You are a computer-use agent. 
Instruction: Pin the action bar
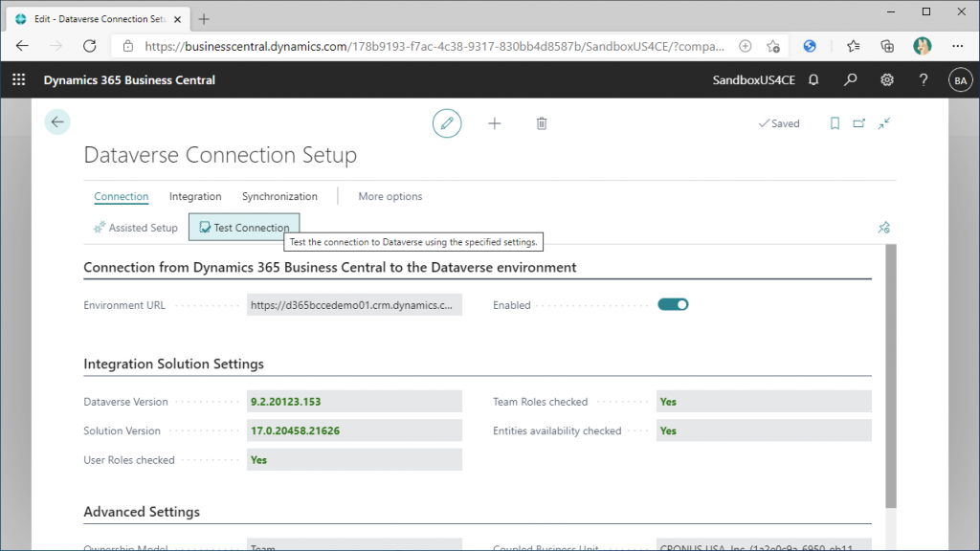point(883,228)
